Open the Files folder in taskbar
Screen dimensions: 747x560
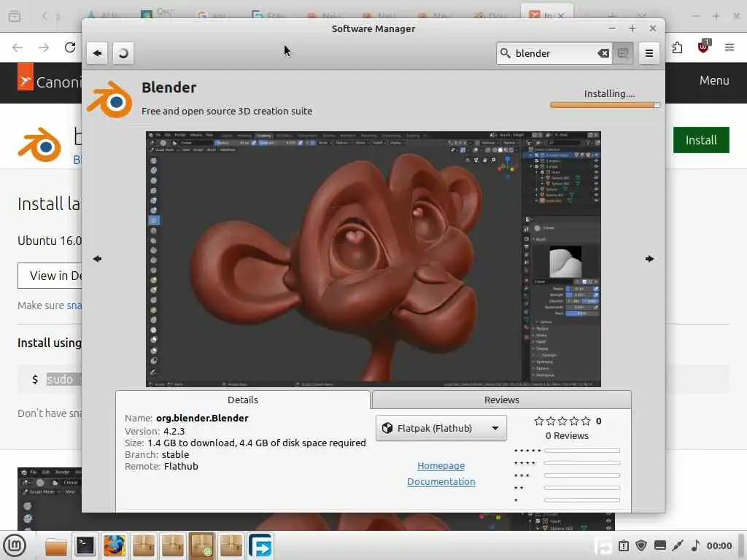[56, 546]
